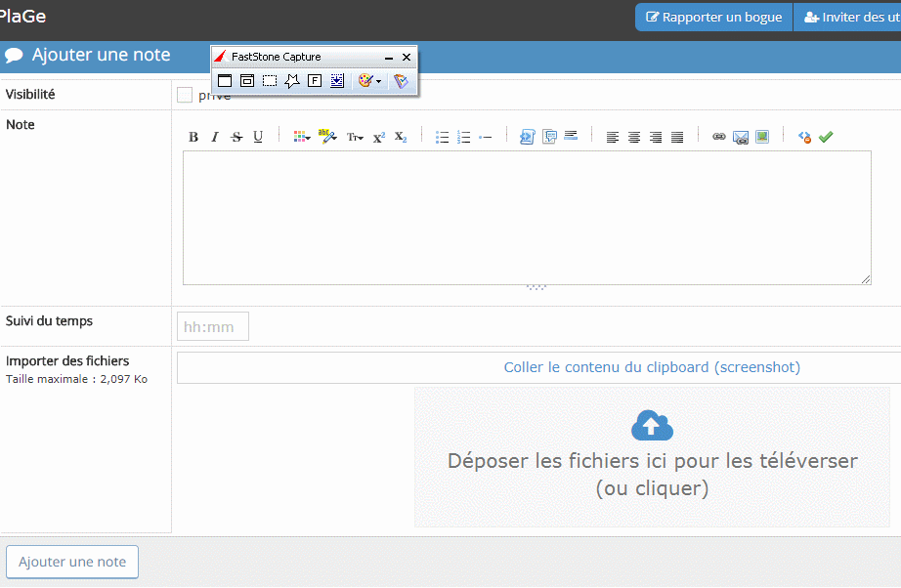Start FastStone scrolling window capture
Image resolution: width=901 pixels, height=588 pixels.
coord(337,81)
